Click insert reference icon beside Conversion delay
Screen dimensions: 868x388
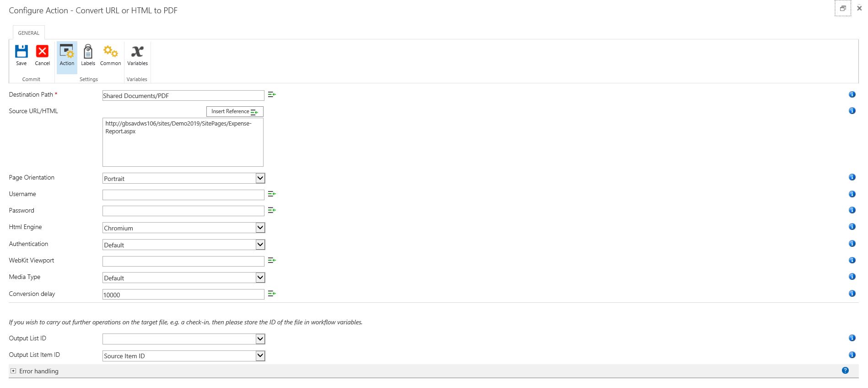pyautogui.click(x=272, y=294)
